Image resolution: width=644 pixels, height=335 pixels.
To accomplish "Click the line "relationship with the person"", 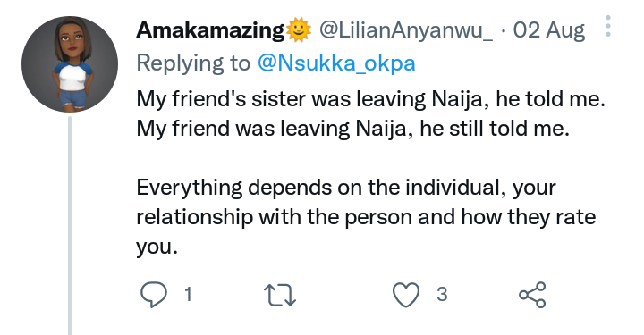I will click(x=274, y=217).
